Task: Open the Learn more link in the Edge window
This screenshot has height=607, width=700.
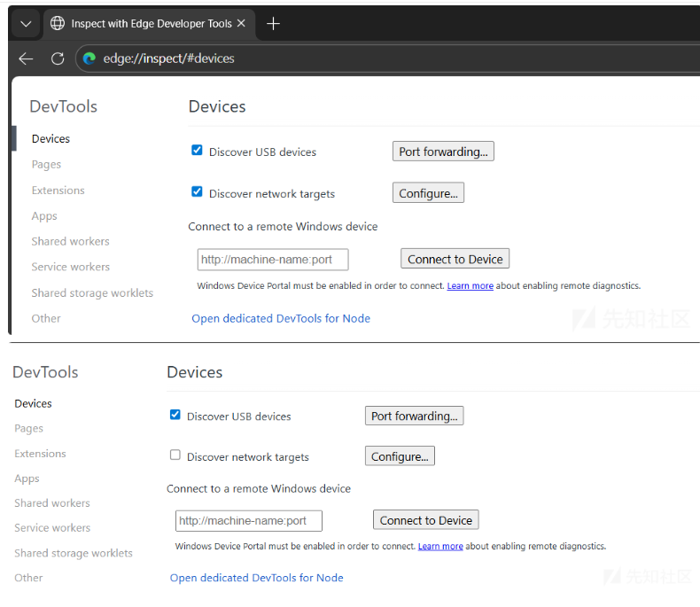Action: (x=470, y=286)
